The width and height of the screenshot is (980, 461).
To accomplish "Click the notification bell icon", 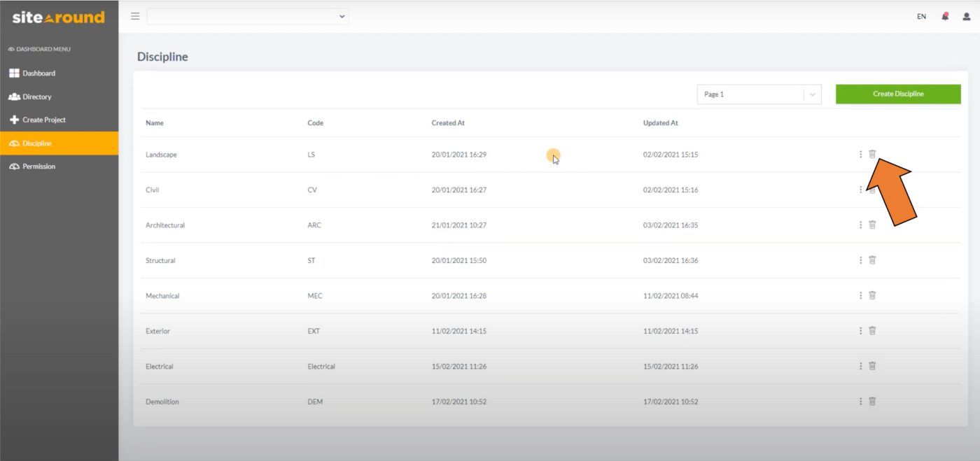I will (x=944, y=15).
